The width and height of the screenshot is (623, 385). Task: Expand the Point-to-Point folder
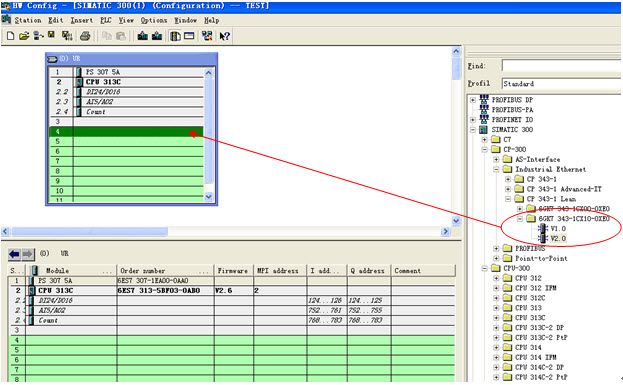pyautogui.click(x=496, y=258)
